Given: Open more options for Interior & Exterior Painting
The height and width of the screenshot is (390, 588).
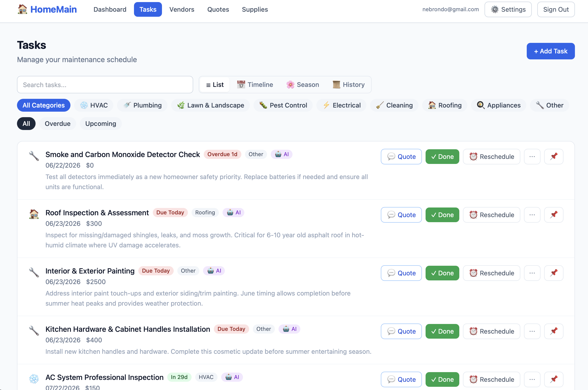Looking at the screenshot, I should [532, 273].
